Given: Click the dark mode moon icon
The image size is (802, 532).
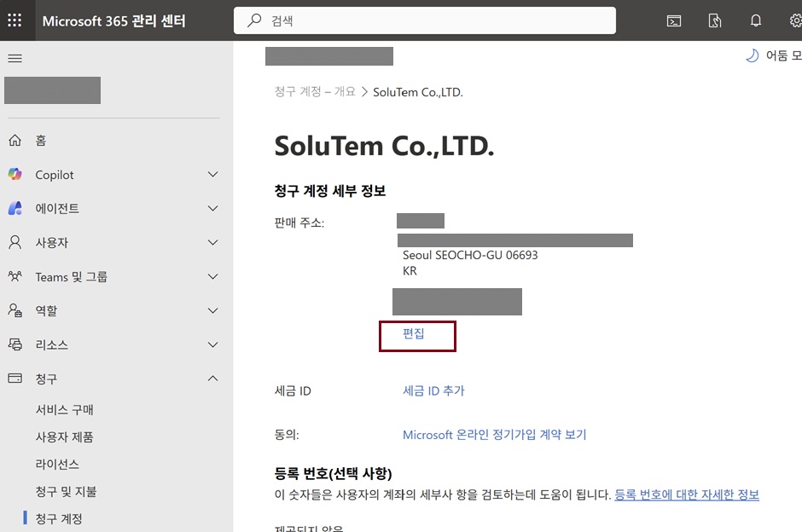Looking at the screenshot, I should pyautogui.click(x=752, y=55).
